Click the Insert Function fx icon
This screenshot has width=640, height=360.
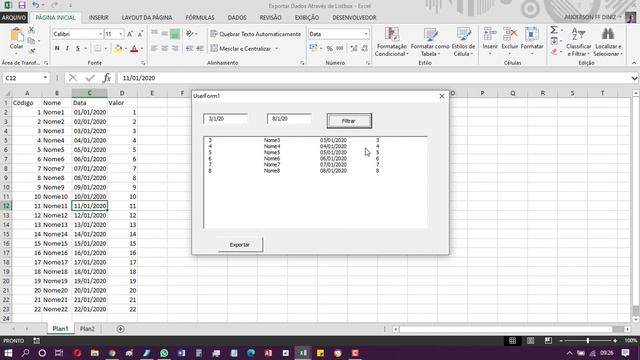(107, 78)
